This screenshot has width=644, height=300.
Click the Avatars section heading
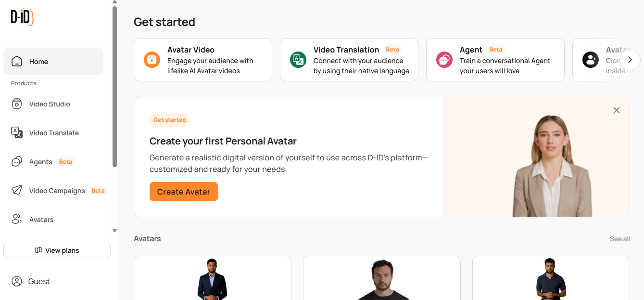coord(147,238)
